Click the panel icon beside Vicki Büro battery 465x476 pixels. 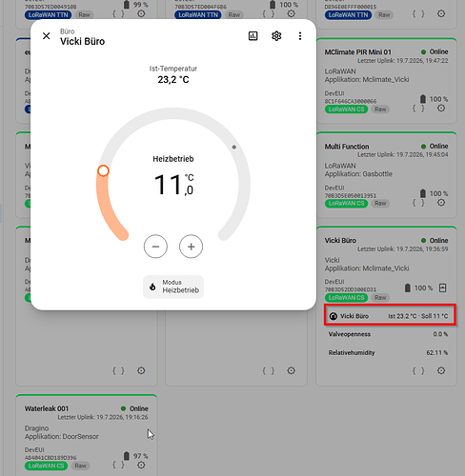442,288
